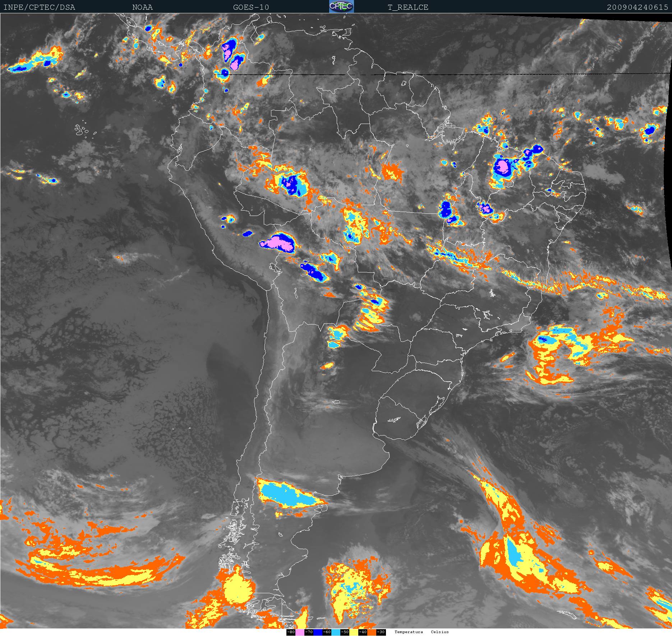Click the CPTEC logo in the header
This screenshot has height=636, width=672.
pos(341,6)
